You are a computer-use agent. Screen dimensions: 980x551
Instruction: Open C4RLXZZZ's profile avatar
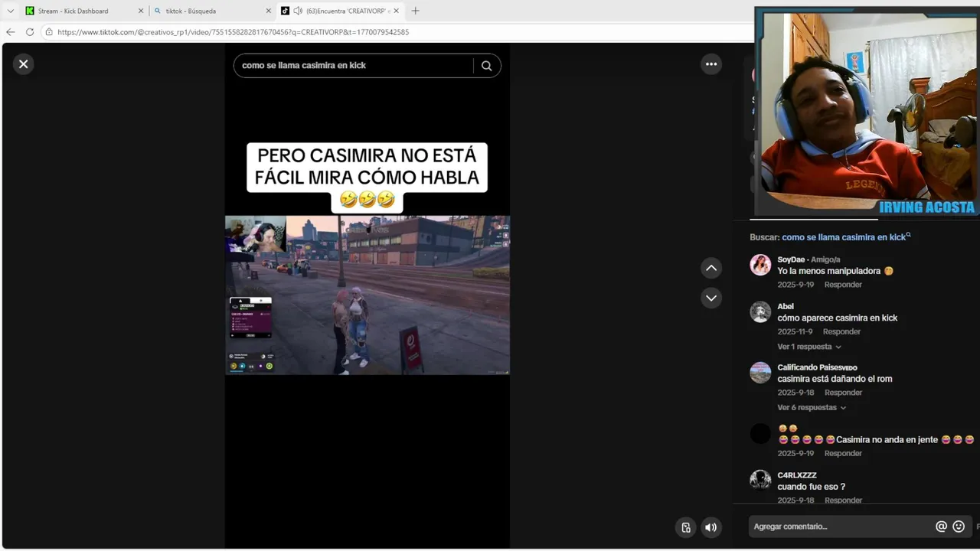(x=760, y=480)
